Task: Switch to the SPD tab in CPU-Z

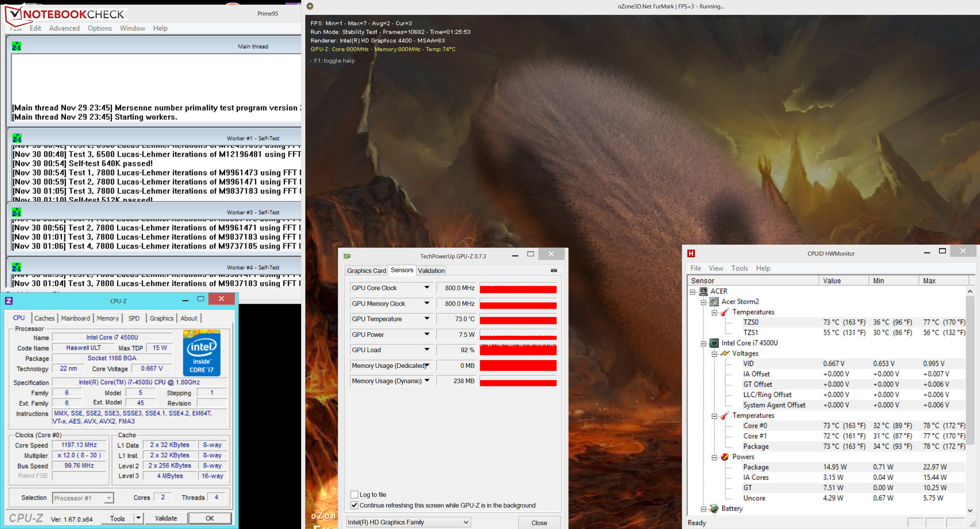Action: coord(134,318)
